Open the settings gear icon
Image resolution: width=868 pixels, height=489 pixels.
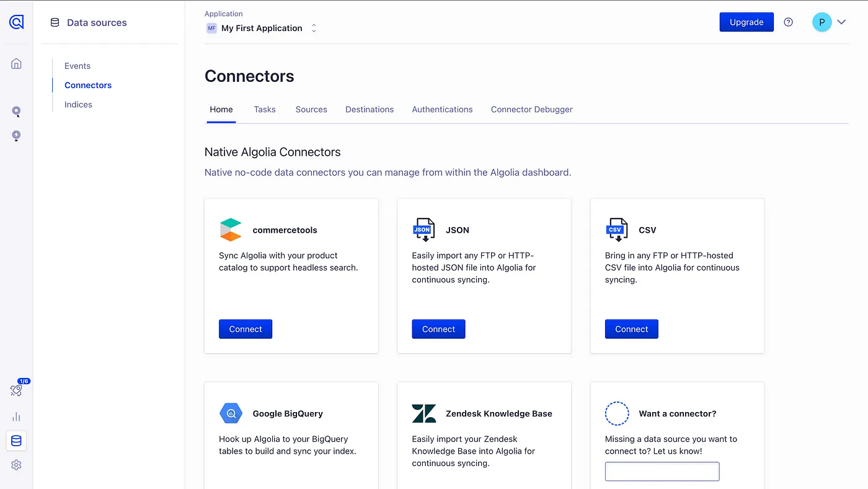(16, 465)
